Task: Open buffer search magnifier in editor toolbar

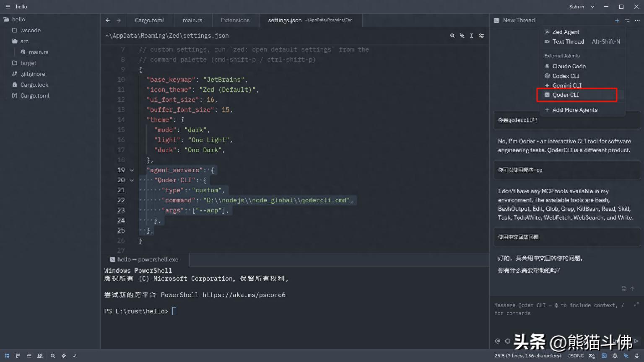Action: click(x=452, y=36)
